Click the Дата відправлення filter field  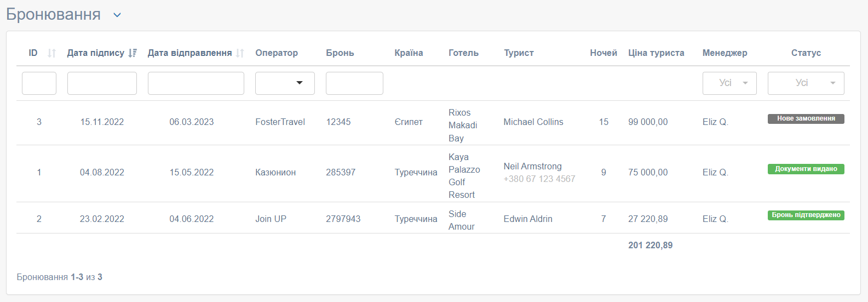196,83
